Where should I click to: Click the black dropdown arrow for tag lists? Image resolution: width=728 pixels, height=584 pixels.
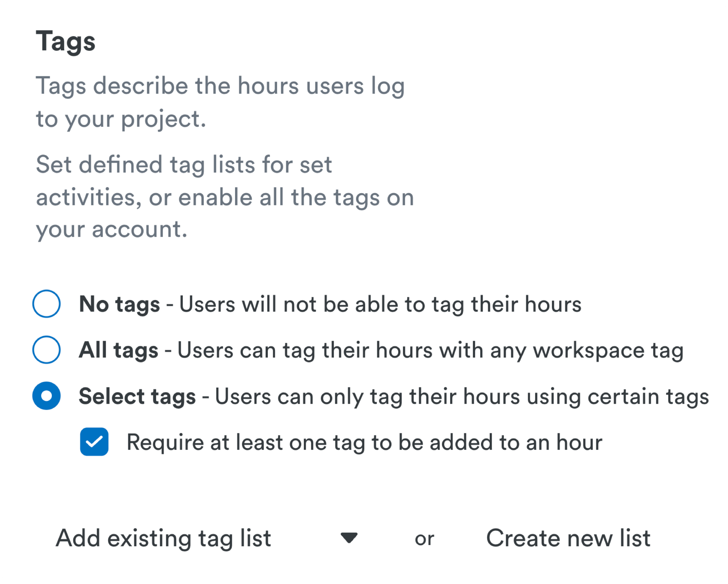[x=349, y=538]
